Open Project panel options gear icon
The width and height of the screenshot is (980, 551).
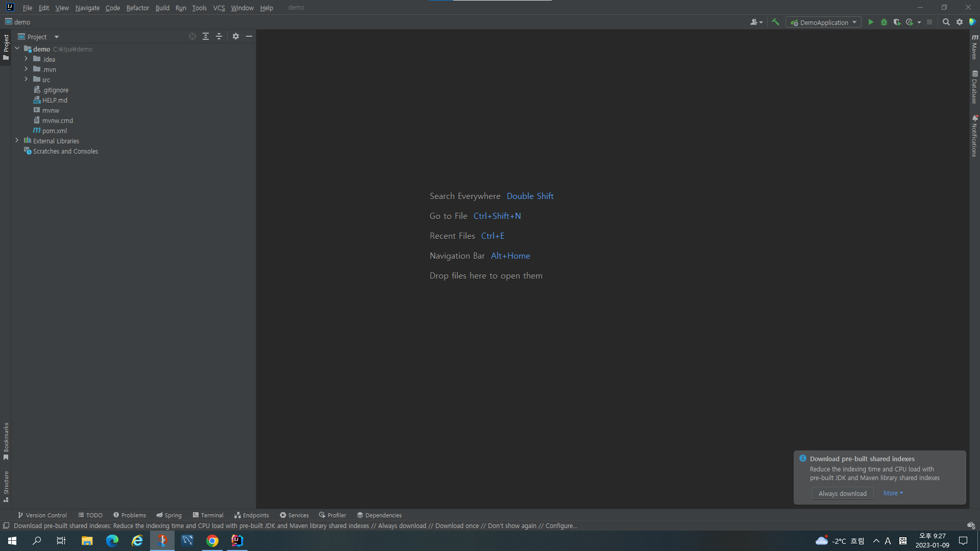[x=235, y=36]
